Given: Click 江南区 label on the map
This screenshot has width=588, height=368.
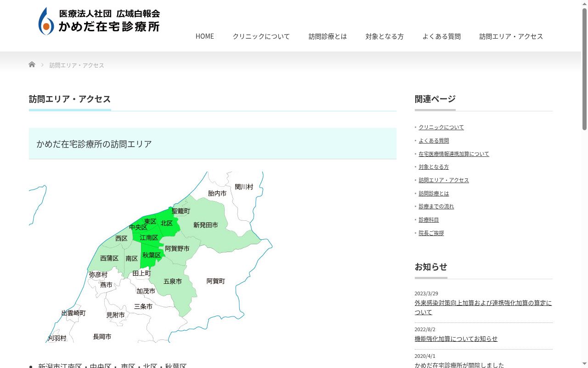Looking at the screenshot, I should 149,238.
